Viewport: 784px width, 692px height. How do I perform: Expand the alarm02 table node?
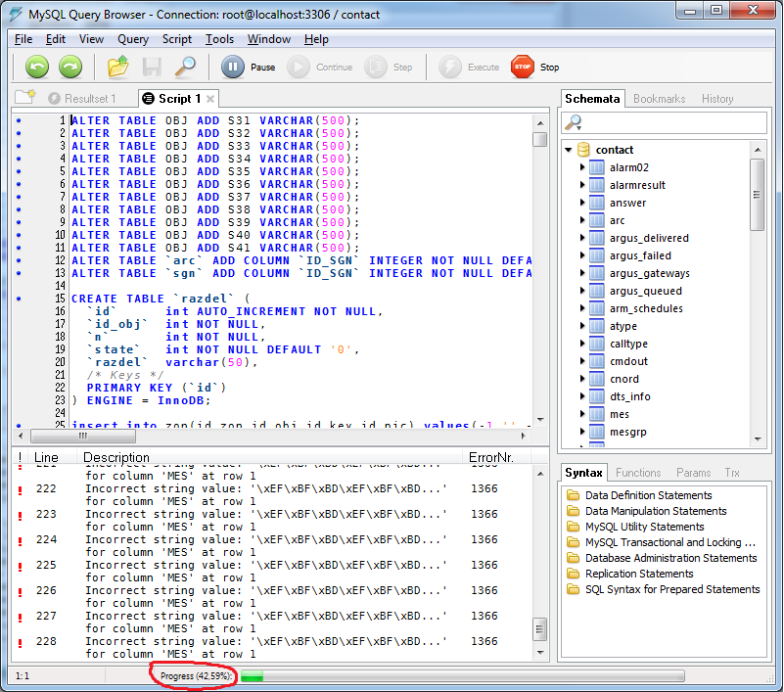coord(582,167)
